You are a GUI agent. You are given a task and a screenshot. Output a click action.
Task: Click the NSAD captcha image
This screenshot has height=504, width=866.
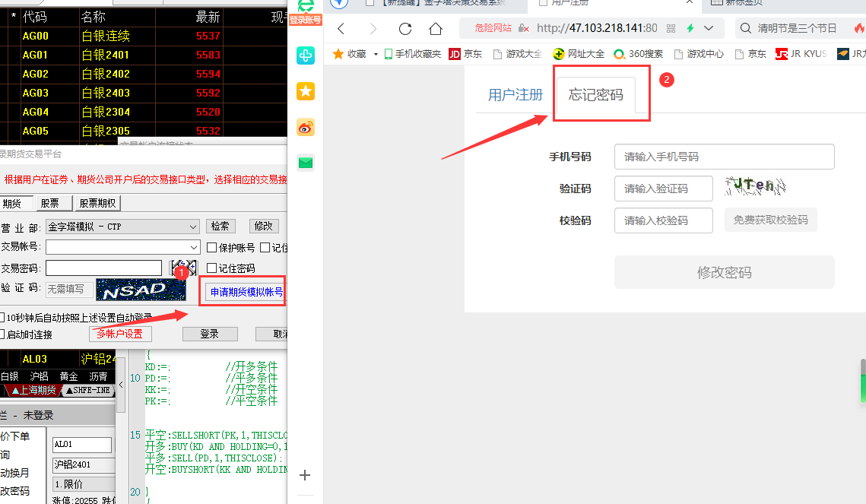coord(141,290)
